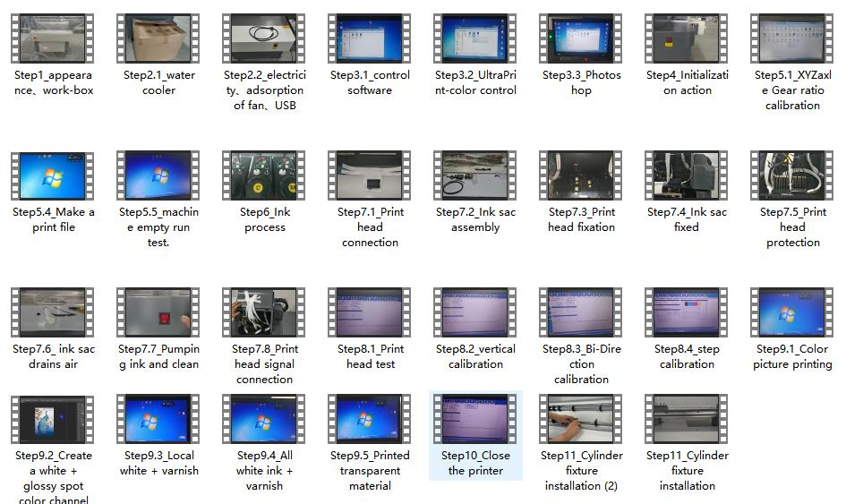Select Step8.3_Bi-Direction calibration video file
The height and width of the screenshot is (504, 846).
(x=581, y=312)
